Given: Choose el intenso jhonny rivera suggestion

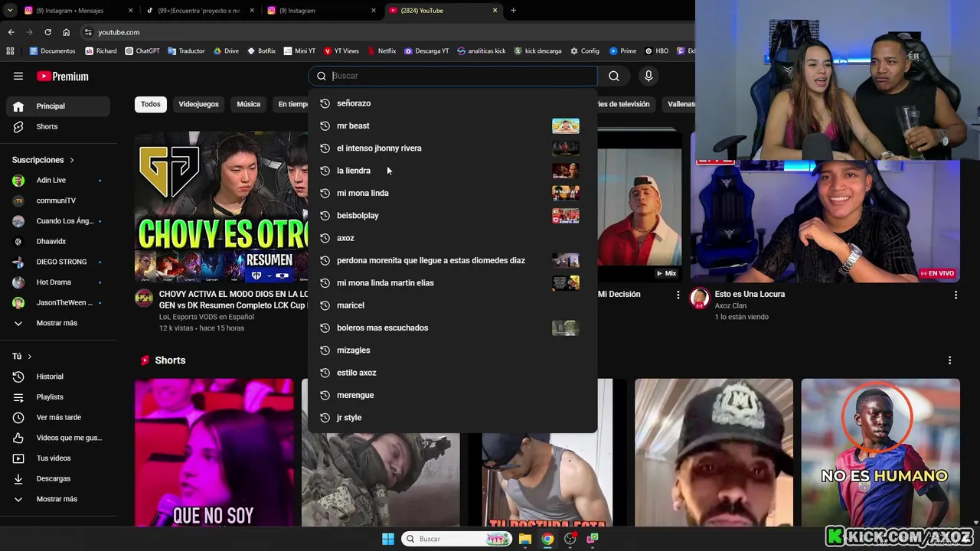Looking at the screenshot, I should coord(452,148).
